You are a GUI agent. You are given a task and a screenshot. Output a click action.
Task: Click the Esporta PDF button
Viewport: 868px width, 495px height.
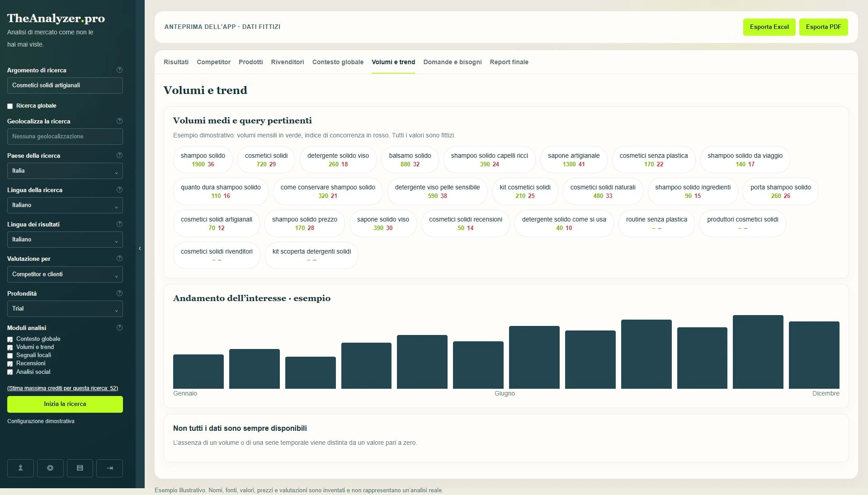[x=823, y=27]
